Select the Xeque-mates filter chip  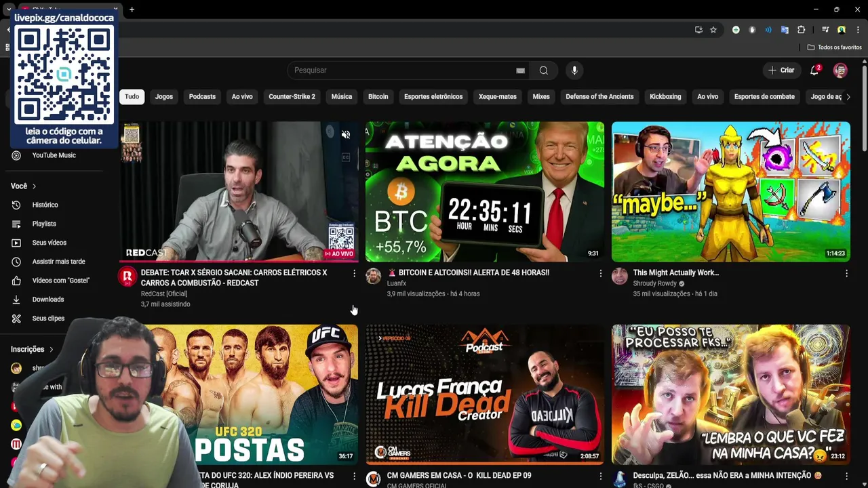pos(498,97)
